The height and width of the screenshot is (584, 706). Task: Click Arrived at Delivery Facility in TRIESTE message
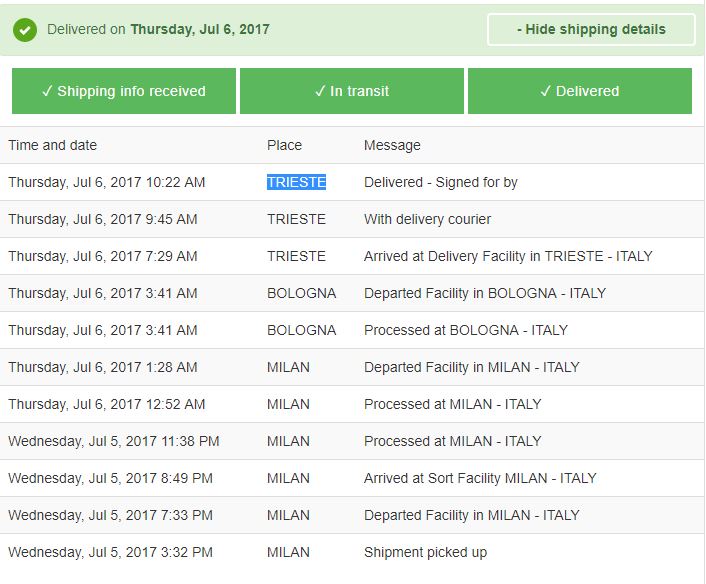[x=508, y=256]
